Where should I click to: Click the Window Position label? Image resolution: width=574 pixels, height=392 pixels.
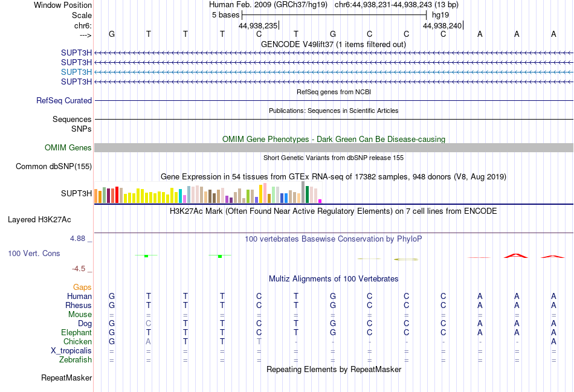click(x=63, y=5)
